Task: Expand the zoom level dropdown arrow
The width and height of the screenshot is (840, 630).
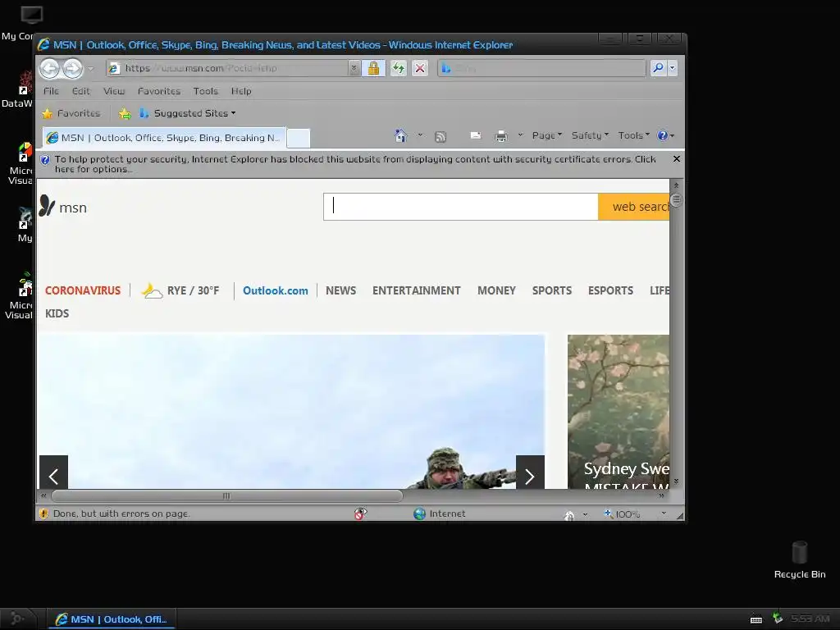Action: point(664,514)
